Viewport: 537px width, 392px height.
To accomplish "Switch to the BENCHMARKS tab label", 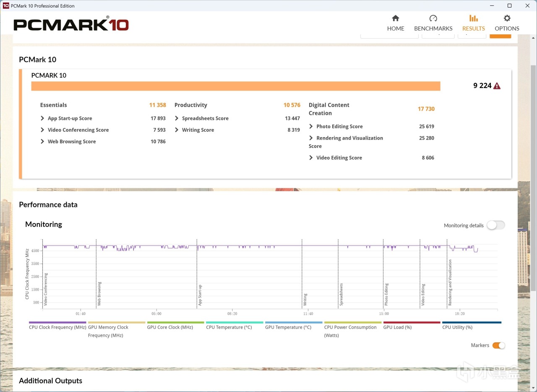I will [x=433, y=29].
